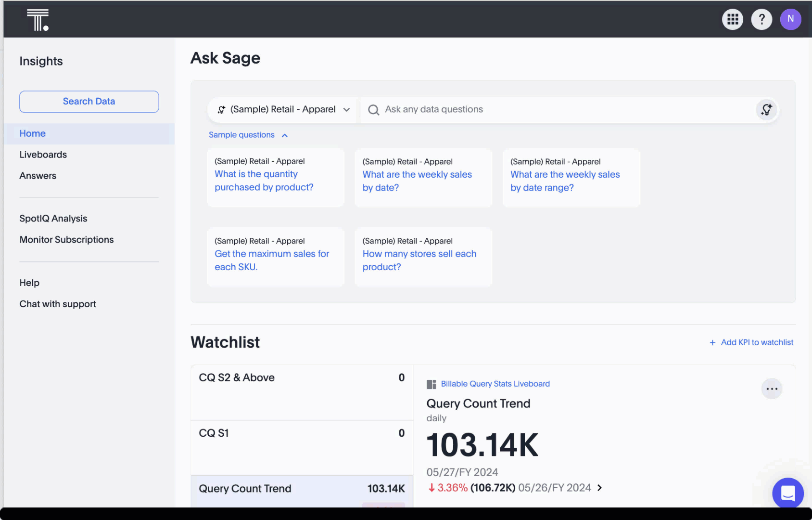The width and height of the screenshot is (812, 520).
Task: Open the ellipsis menu on Query Count Trend card
Action: [x=772, y=389]
